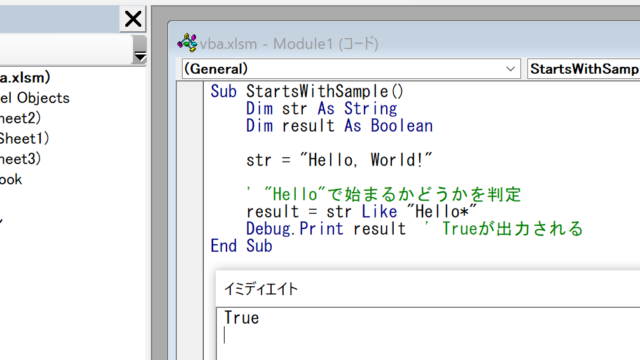Viewport: 640px width, 360px height.
Task: Open the (General) object dropdown
Action: pyautogui.click(x=351, y=69)
